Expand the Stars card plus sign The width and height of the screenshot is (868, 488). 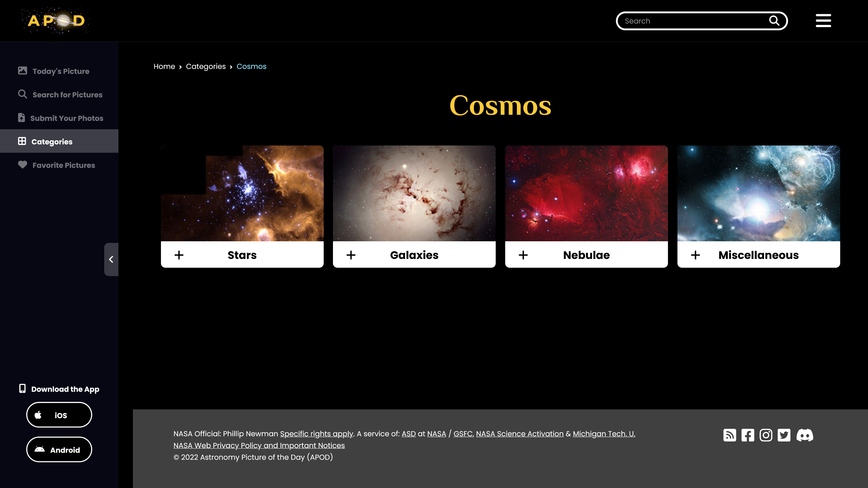pos(179,255)
